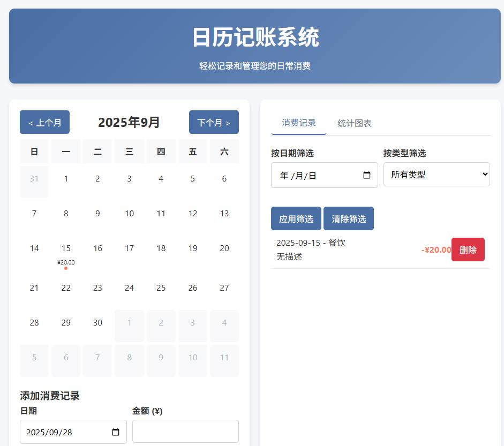Focus the 金额 (¥) amount input
This screenshot has height=446, width=504.
[x=185, y=431]
